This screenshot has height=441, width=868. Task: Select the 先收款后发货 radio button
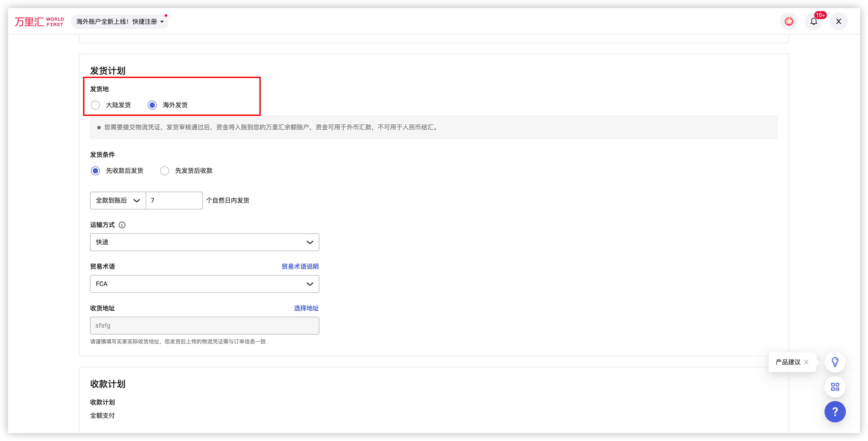pos(96,171)
